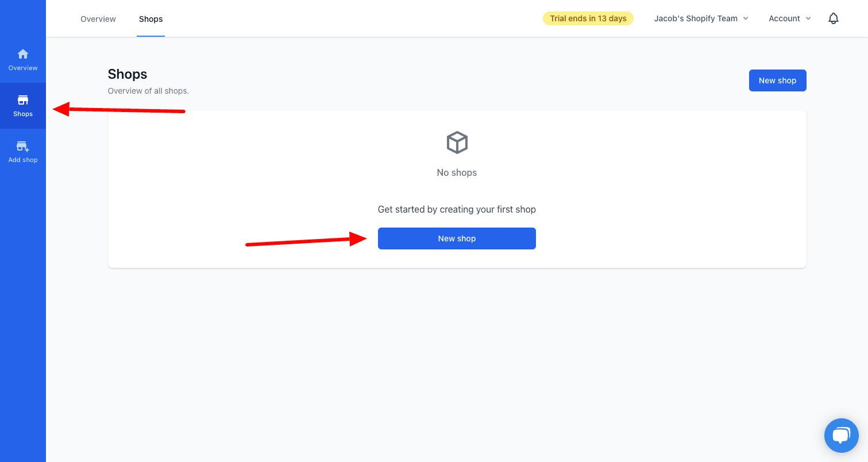This screenshot has width=868, height=462.
Task: Open notifications via the bell icon
Action: [x=834, y=18]
